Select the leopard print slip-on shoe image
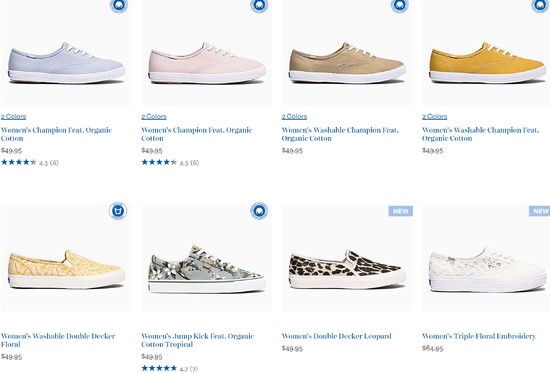 (x=347, y=269)
